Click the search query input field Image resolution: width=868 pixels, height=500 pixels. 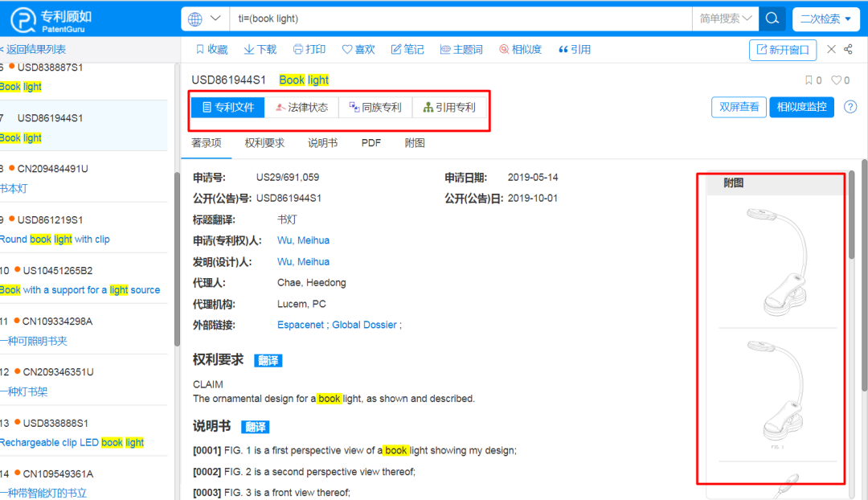461,18
